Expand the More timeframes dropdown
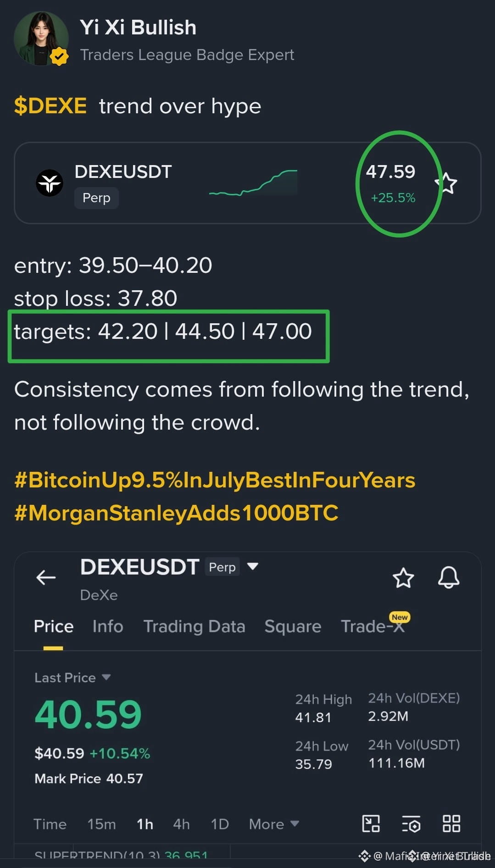 point(274,824)
